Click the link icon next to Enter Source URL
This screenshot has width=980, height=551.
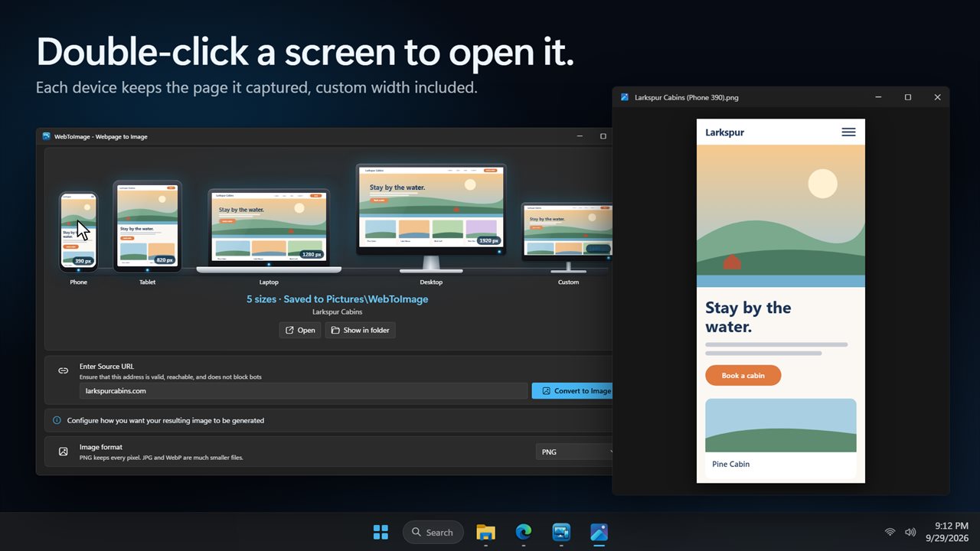[64, 370]
